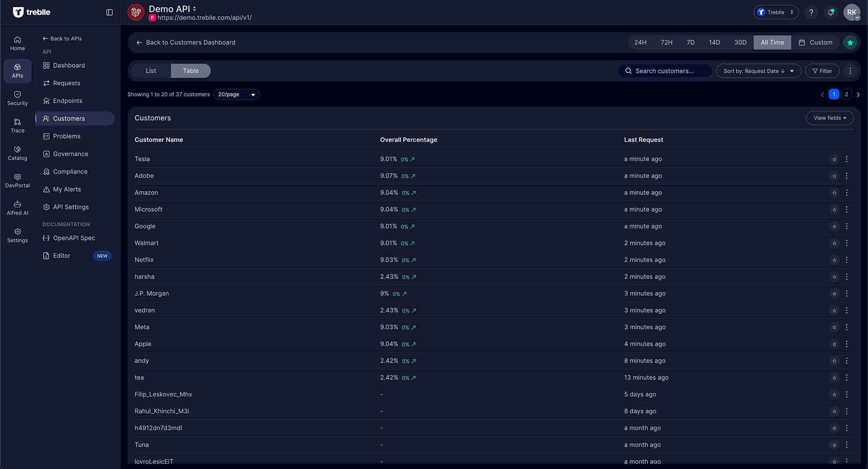Toggle the green favorite star button

pyautogui.click(x=850, y=42)
